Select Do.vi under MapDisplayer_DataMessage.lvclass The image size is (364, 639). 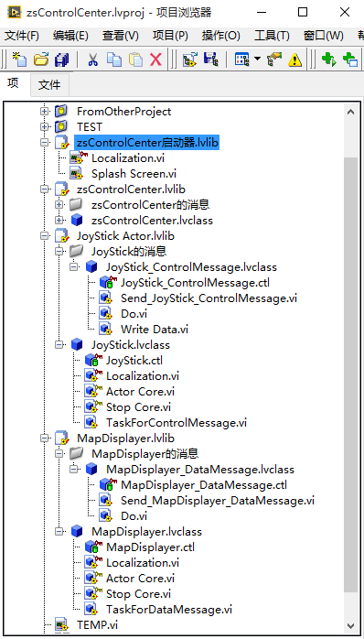(134, 515)
